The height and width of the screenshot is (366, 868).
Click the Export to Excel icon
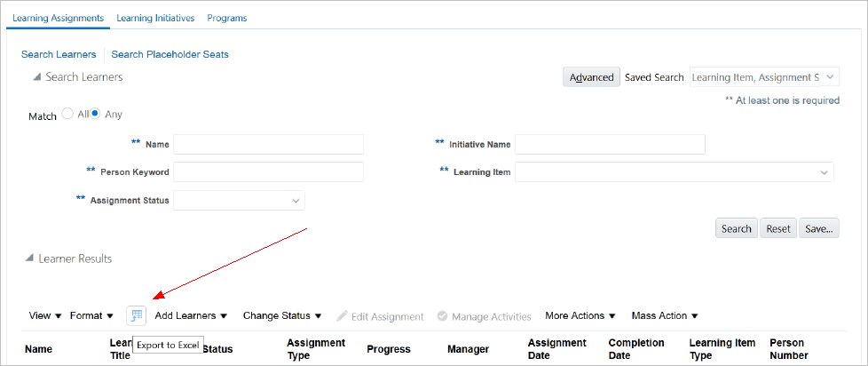point(136,315)
